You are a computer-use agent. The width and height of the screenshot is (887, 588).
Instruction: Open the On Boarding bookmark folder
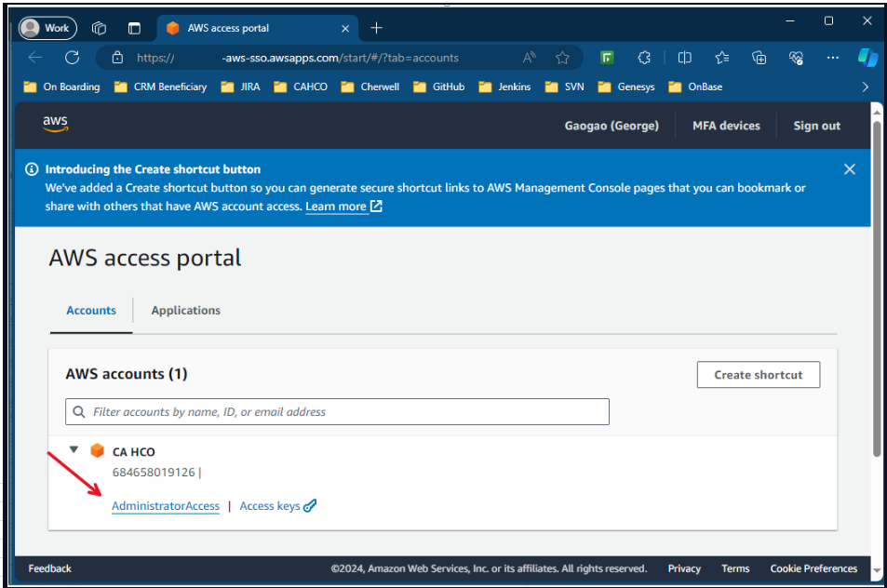click(x=61, y=87)
